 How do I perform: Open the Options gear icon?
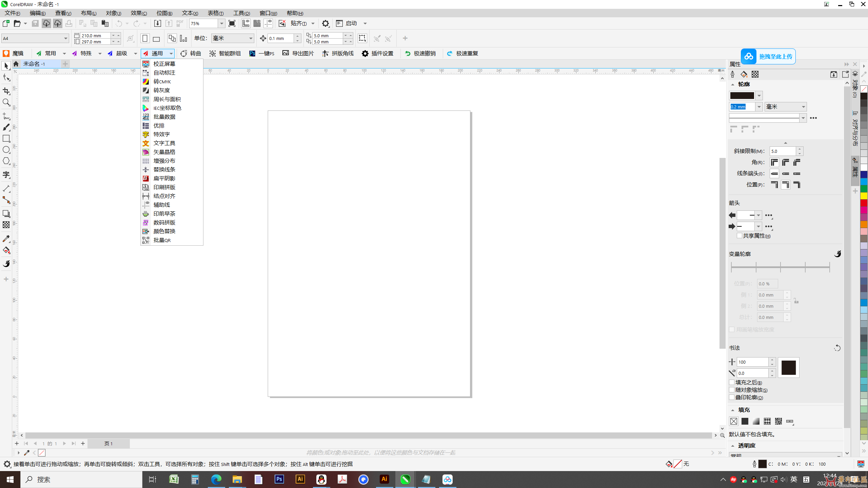pyautogui.click(x=325, y=23)
